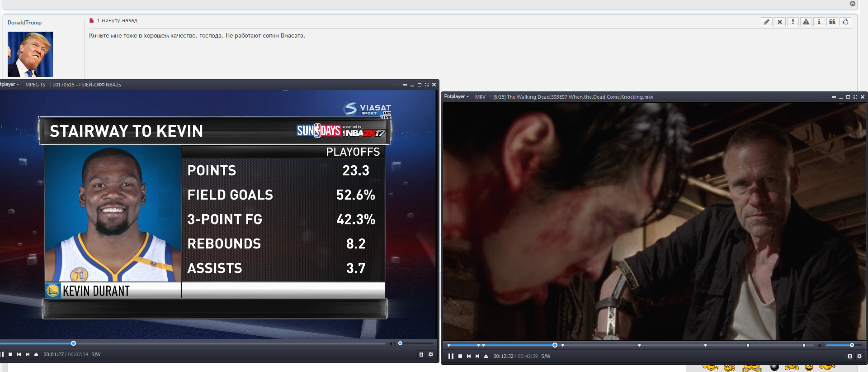868x372 pixels.
Task: Click the red post marker icon
Action: (x=92, y=20)
